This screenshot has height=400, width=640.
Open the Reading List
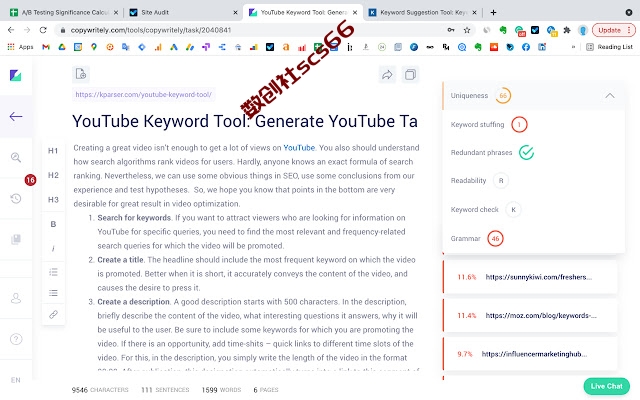pos(609,47)
